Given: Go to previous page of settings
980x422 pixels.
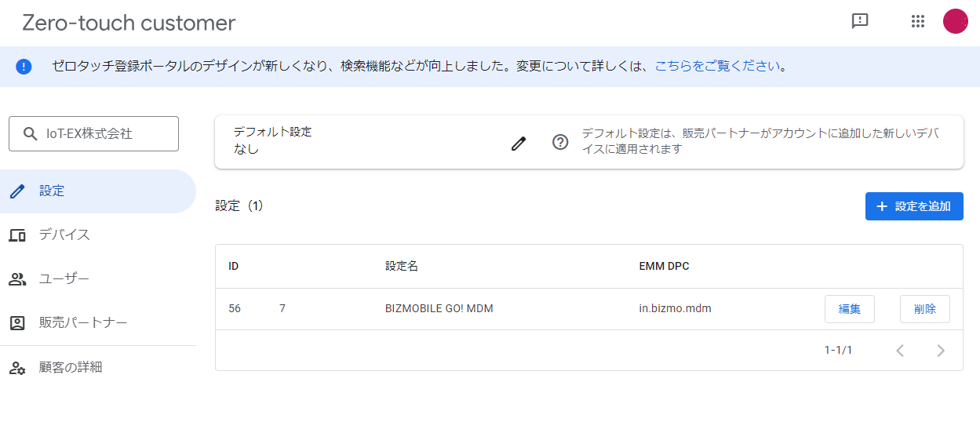Looking at the screenshot, I should pos(900,351).
